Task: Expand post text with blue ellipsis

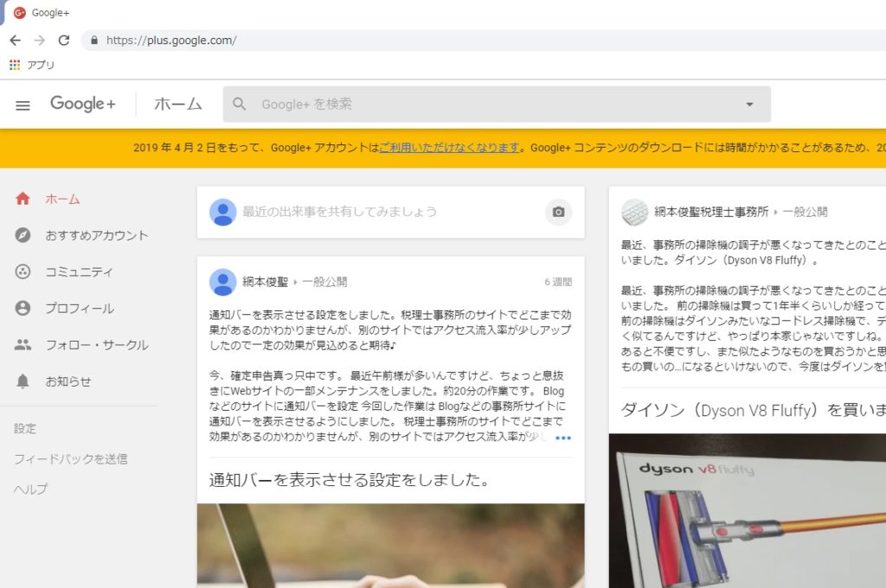Action: 562,438
